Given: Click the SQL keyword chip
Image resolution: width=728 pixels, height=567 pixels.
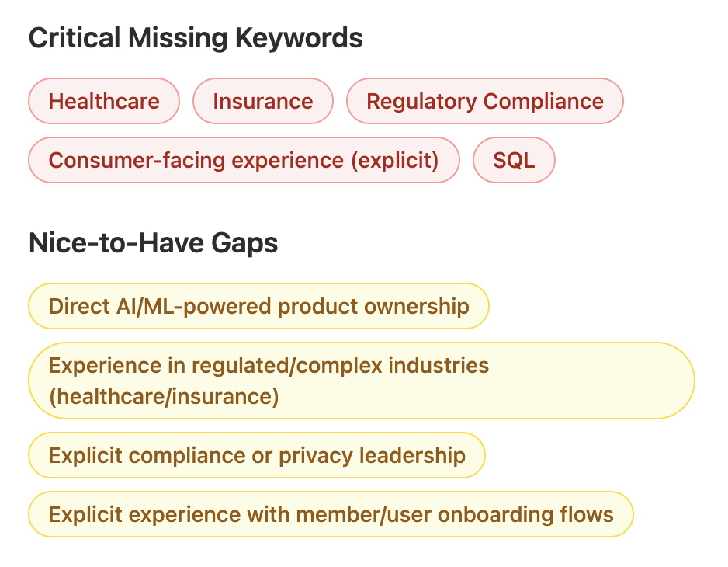Looking at the screenshot, I should pyautogui.click(x=514, y=160).
